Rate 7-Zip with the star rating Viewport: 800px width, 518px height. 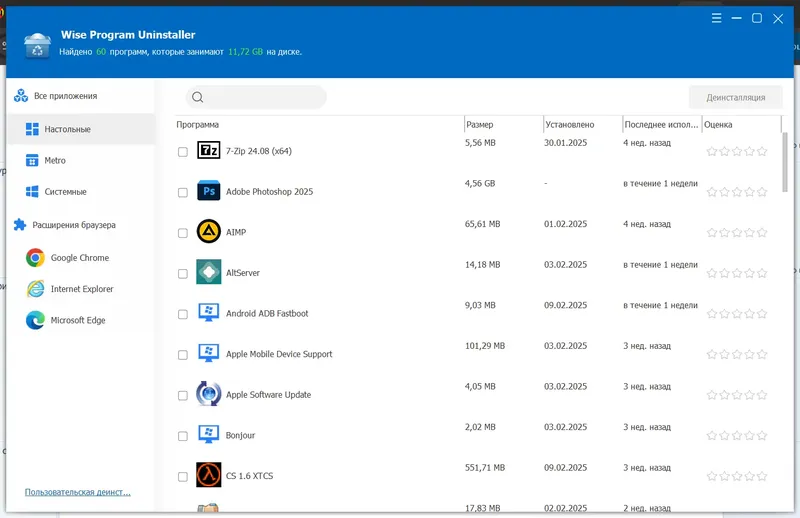[x=737, y=151]
